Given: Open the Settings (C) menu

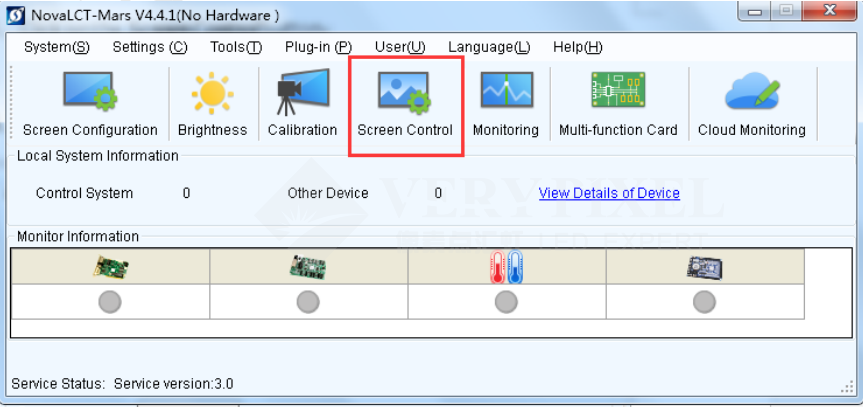Looking at the screenshot, I should pos(150,47).
